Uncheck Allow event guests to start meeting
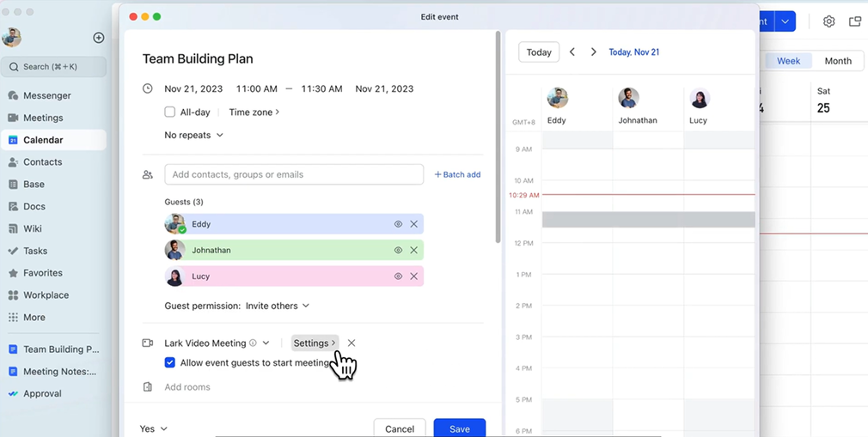Viewport: 868px width, 437px height. pos(170,363)
